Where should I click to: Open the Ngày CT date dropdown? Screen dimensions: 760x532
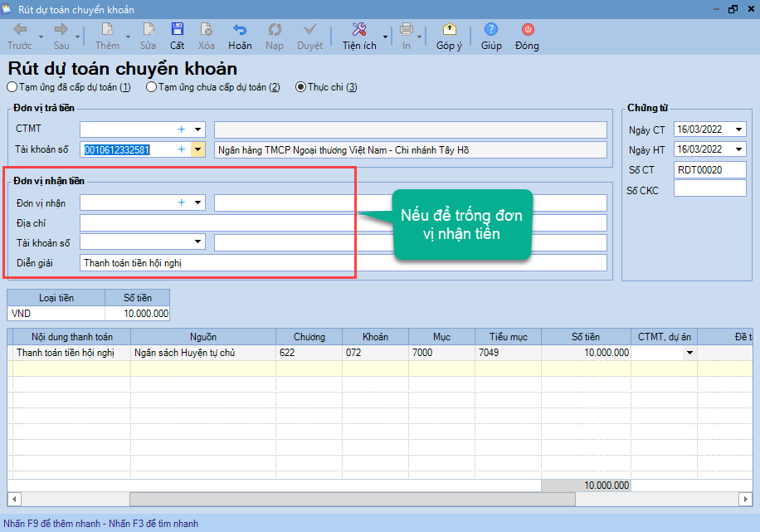click(x=738, y=129)
